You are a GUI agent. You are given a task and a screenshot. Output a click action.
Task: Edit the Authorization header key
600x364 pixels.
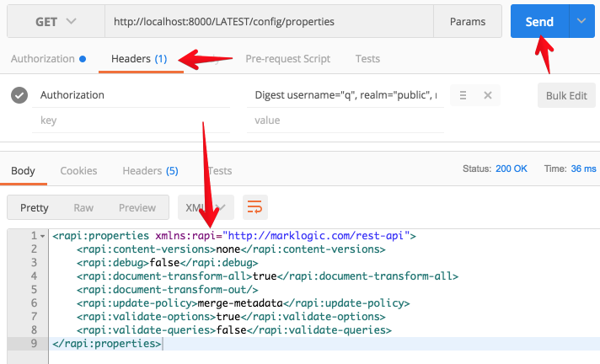(131, 95)
